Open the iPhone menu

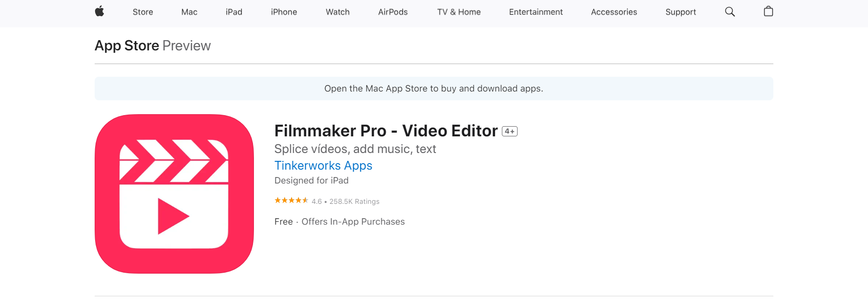(284, 12)
